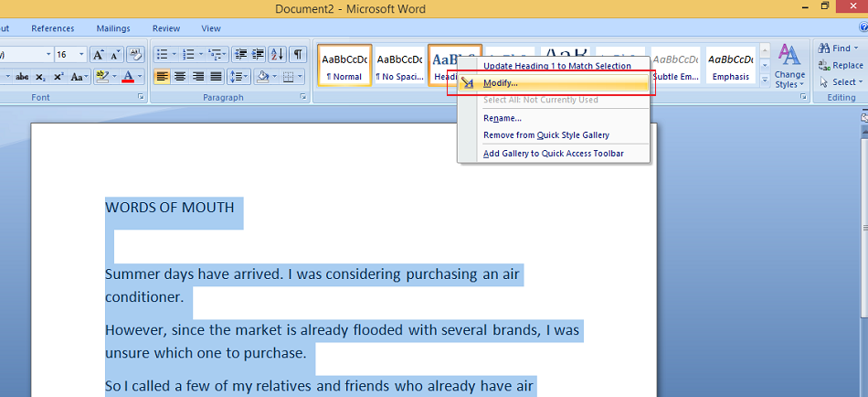Open the Mailings ribbon tab
This screenshot has height=397, width=868.
pos(113,28)
